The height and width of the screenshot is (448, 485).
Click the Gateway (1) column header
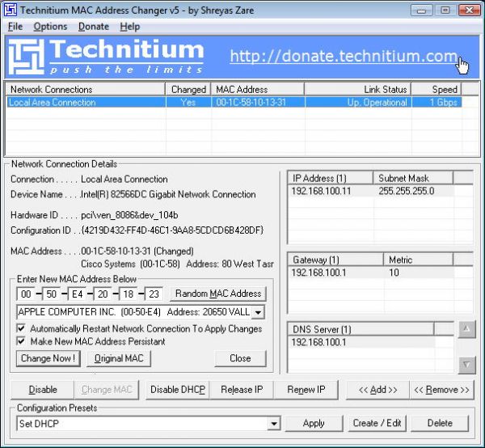tap(335, 260)
